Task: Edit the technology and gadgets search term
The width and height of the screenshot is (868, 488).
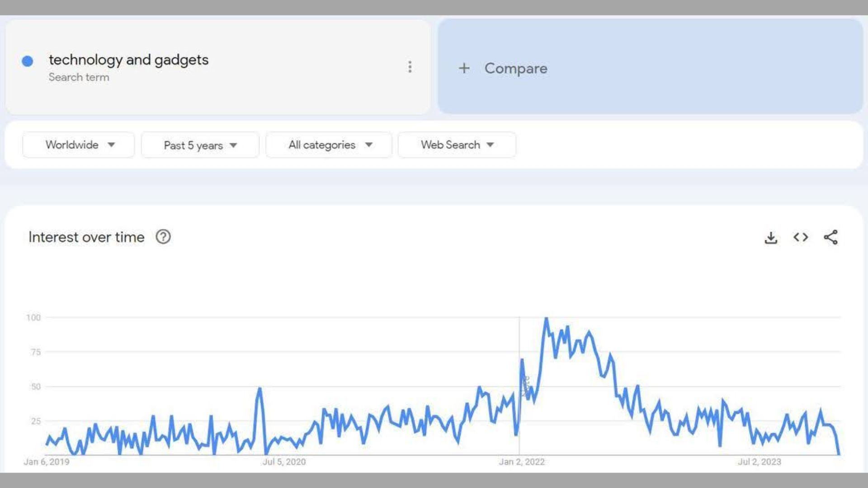Action: [x=128, y=60]
